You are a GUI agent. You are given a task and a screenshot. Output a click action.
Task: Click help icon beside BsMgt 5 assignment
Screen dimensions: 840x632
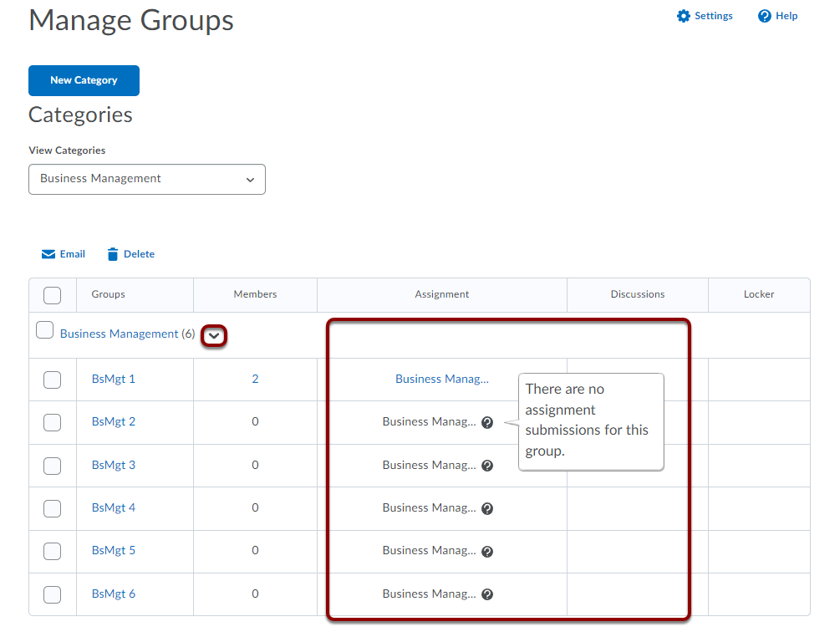click(487, 551)
